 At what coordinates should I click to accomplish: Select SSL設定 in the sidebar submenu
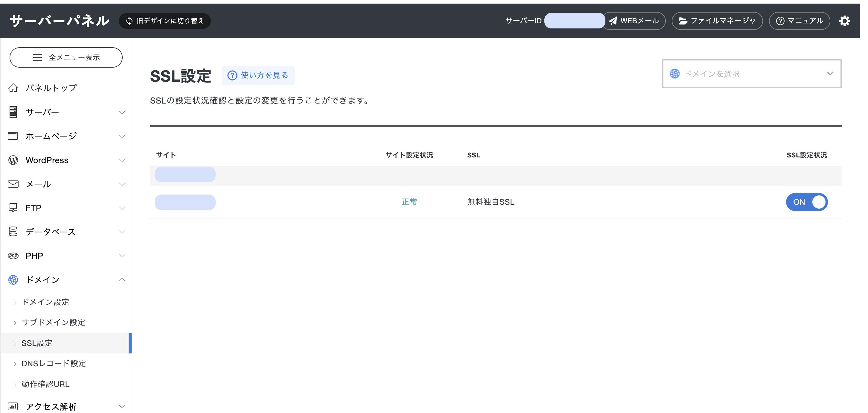click(x=37, y=343)
